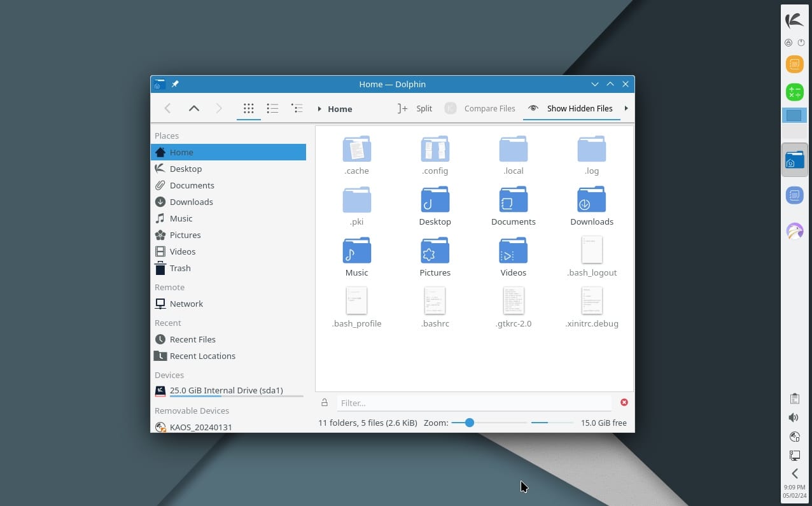
Task: Click the Split view button
Action: (x=415, y=109)
